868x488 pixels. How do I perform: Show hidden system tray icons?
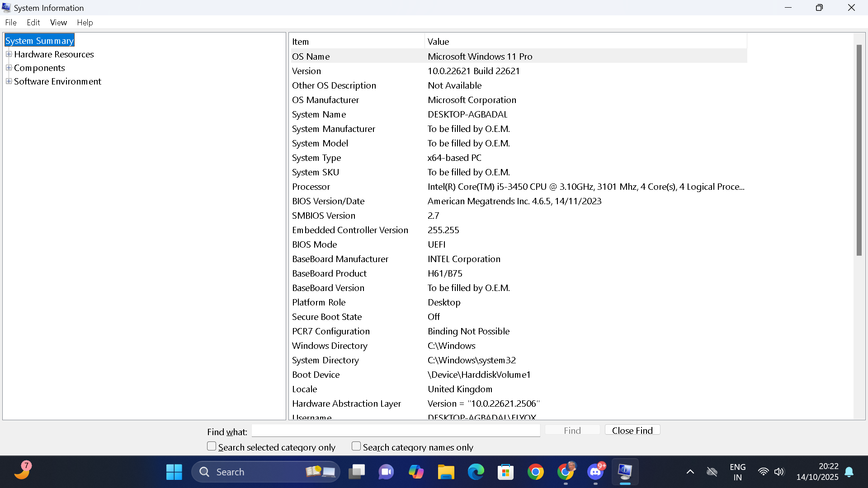pyautogui.click(x=690, y=472)
